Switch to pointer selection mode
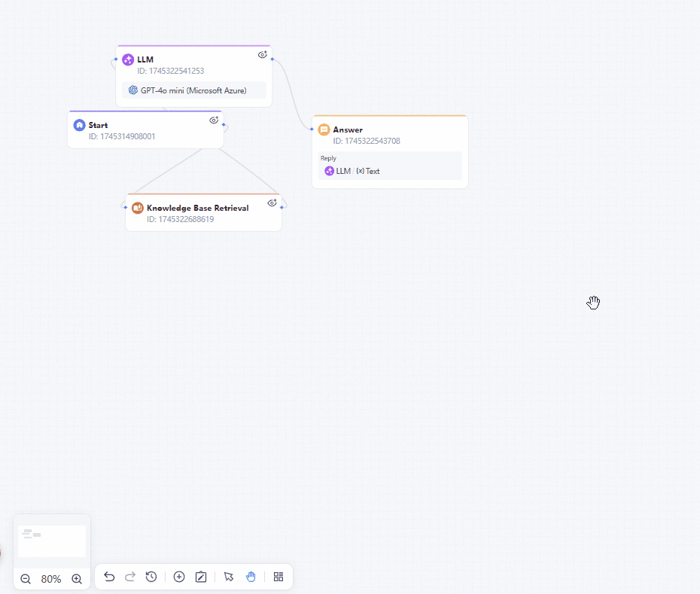 tap(229, 577)
